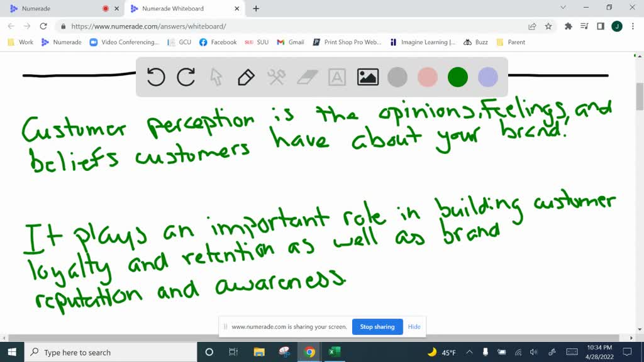Image resolution: width=644 pixels, height=362 pixels.
Task: Open the Chrome profile dropdown
Action: click(616, 28)
